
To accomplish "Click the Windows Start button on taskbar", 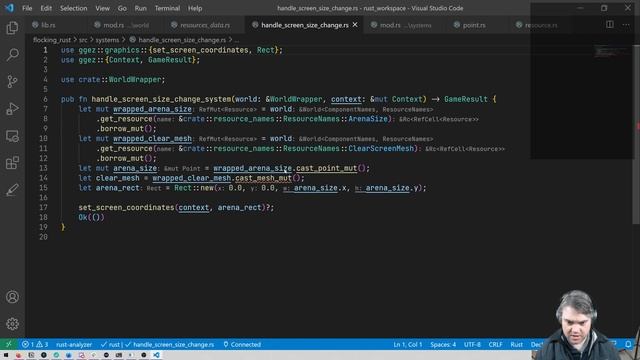I will tap(6, 355).
